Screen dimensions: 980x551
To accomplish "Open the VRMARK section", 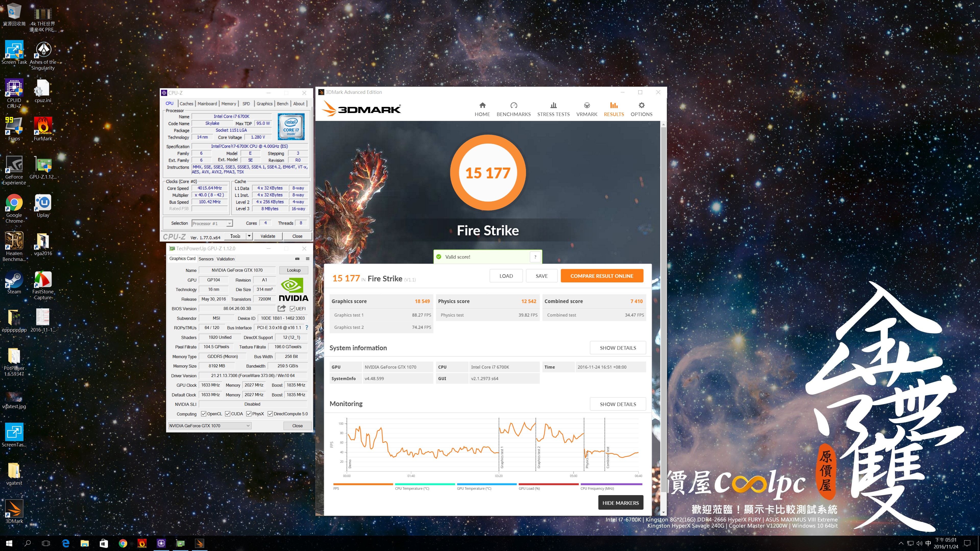I will click(587, 109).
